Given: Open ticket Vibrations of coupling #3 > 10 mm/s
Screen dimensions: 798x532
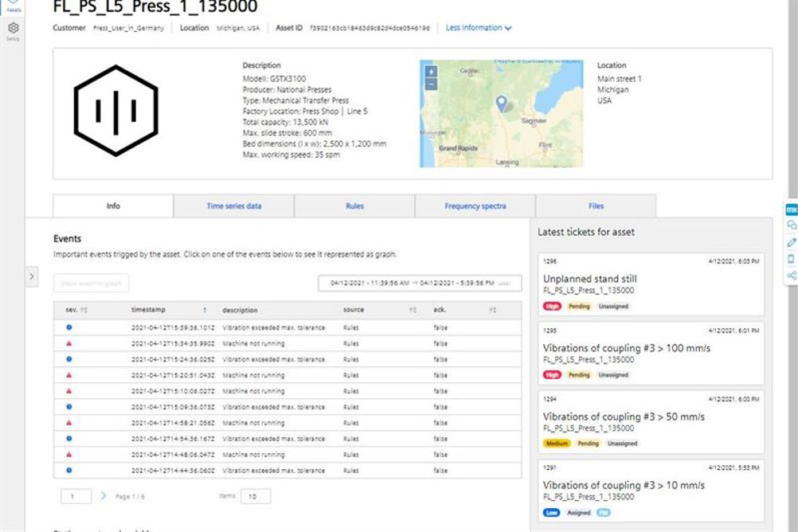Looking at the screenshot, I should click(651, 491).
